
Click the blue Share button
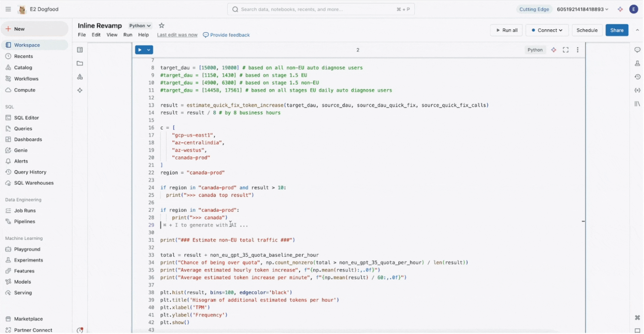[x=616, y=30]
